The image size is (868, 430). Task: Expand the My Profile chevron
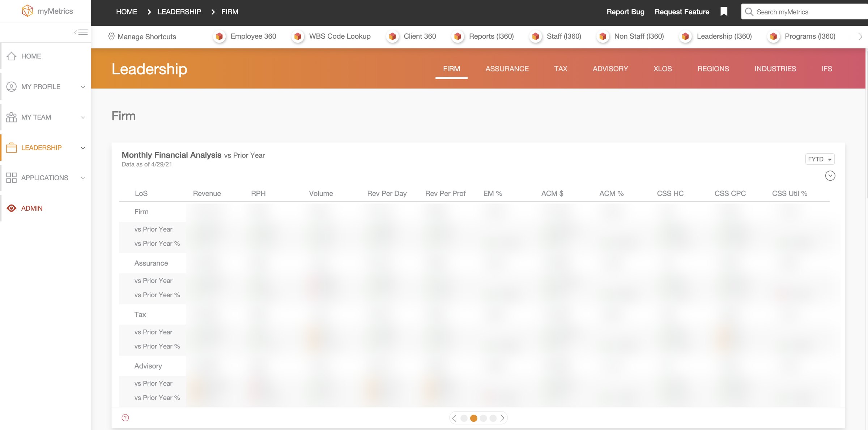[x=83, y=87]
